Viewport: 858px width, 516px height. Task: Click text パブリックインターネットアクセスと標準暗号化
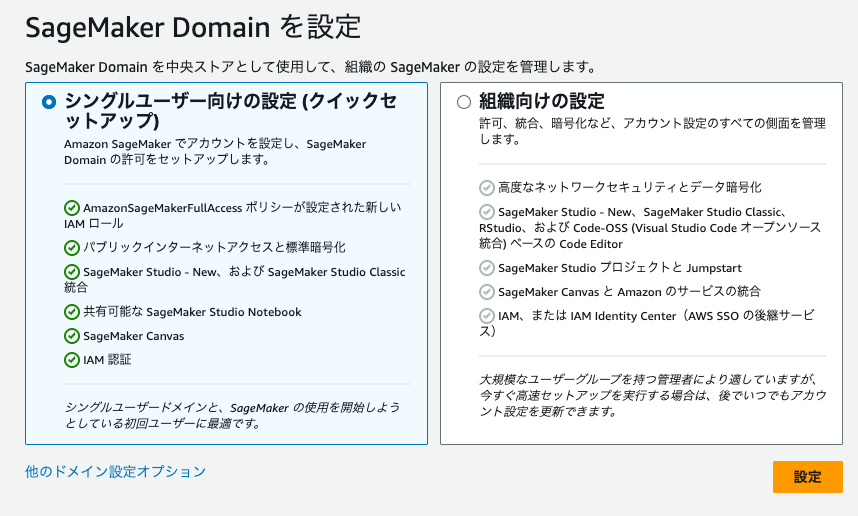point(214,247)
